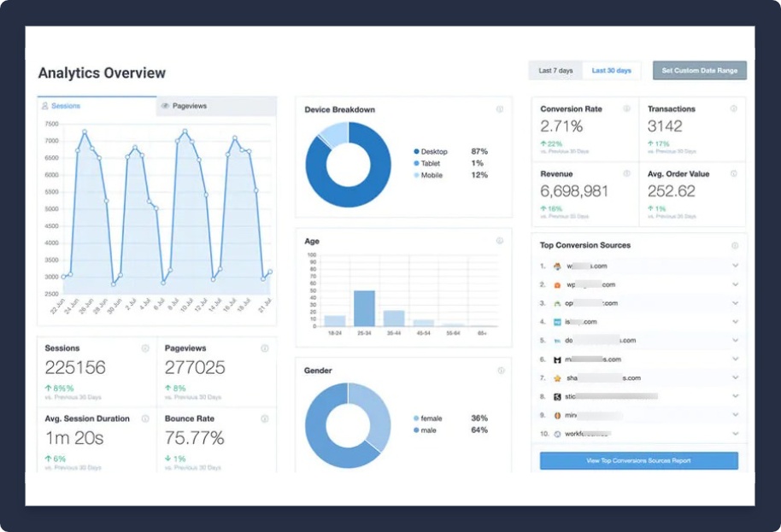Expand the first conversion source row
The height and width of the screenshot is (532, 781).
[735, 266]
